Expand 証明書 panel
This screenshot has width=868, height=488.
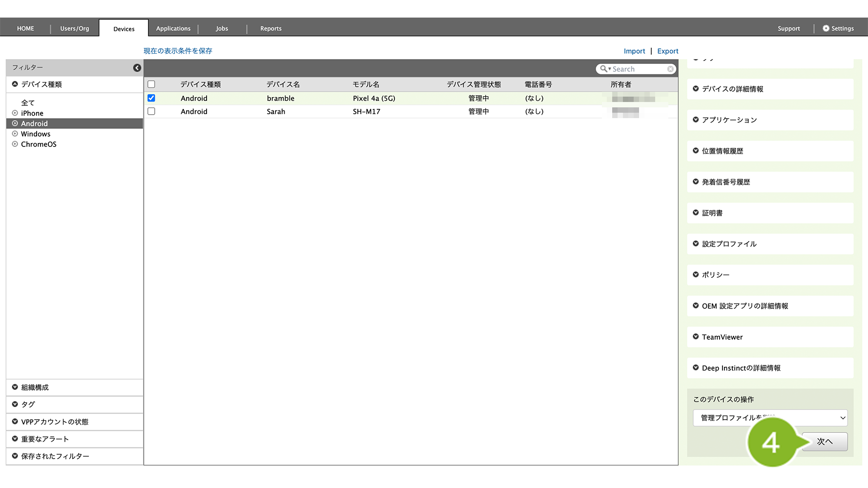click(x=770, y=213)
